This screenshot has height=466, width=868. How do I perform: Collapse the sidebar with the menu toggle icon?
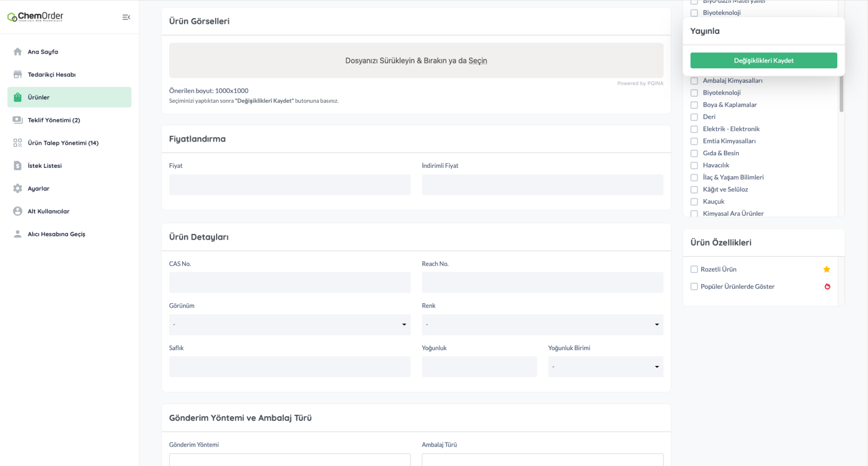click(x=126, y=17)
